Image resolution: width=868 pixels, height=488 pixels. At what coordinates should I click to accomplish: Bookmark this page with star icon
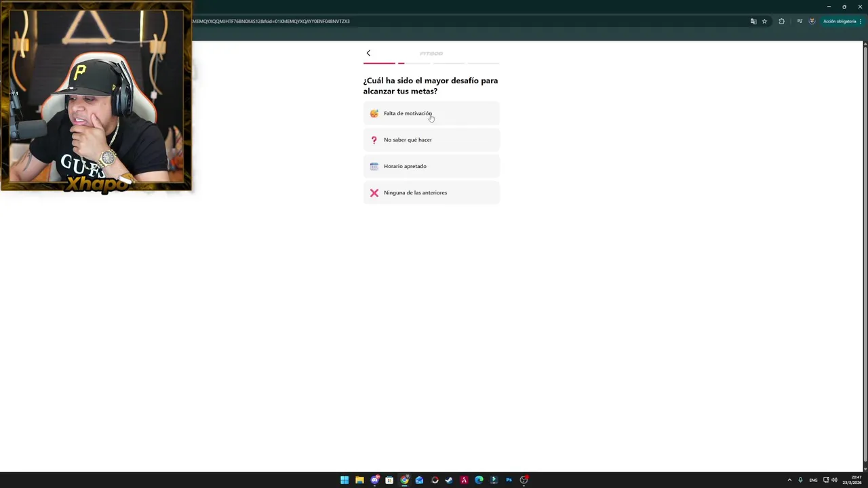[764, 21]
